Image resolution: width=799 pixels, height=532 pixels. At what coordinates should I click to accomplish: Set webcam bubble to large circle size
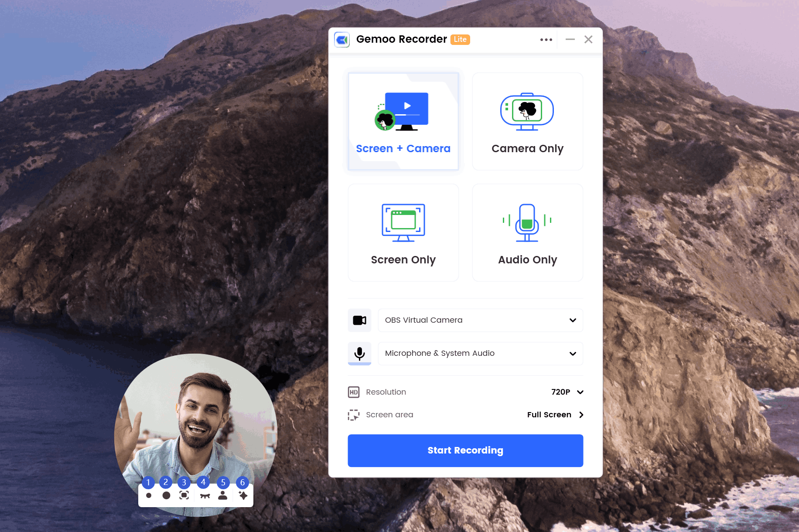tap(166, 495)
